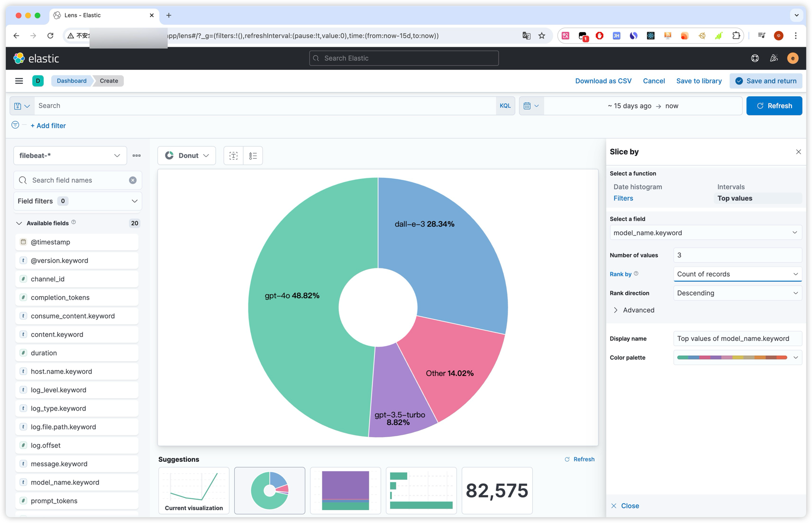The image size is (812, 523).
Task: Click the Number of values input
Action: point(738,255)
